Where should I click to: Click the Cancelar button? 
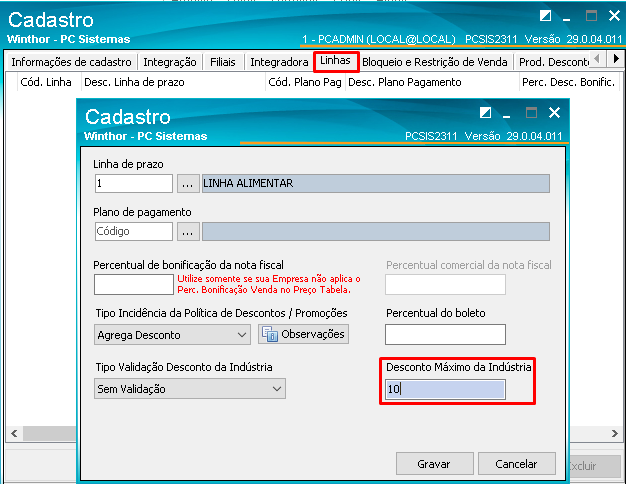(517, 464)
